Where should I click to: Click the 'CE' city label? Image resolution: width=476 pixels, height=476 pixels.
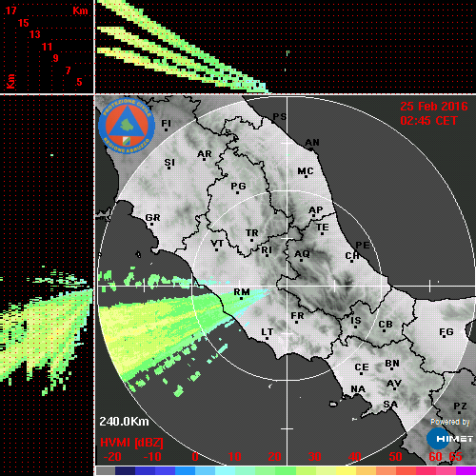362,367
